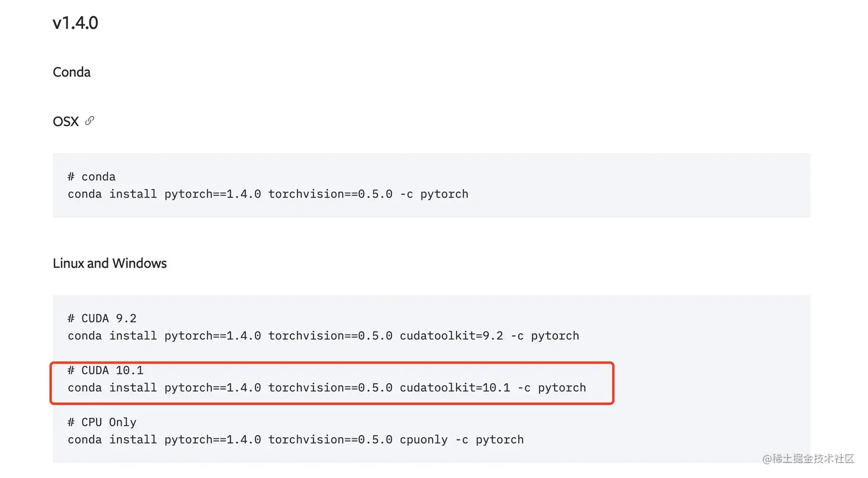The width and height of the screenshot is (868, 478).
Task: Click 'conda install' in the CPU Only command
Action: [x=112, y=440]
